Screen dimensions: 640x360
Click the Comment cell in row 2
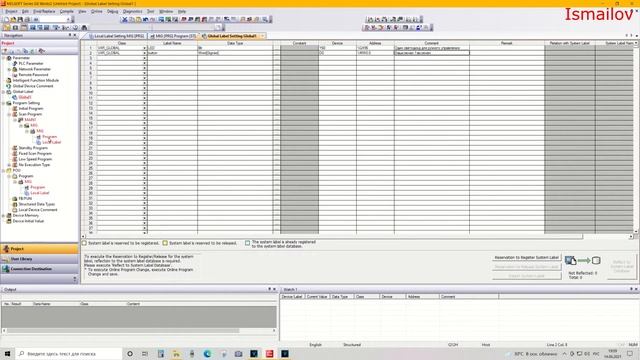[x=431, y=53]
